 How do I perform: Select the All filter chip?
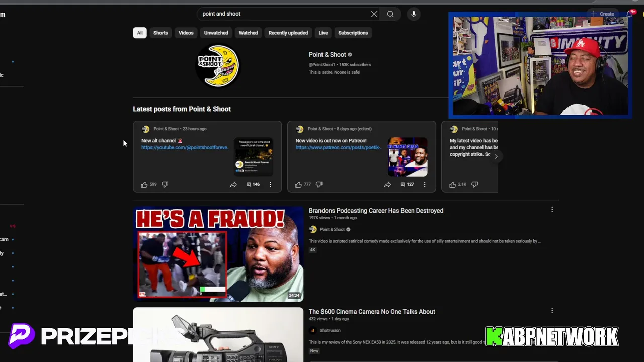140,33
